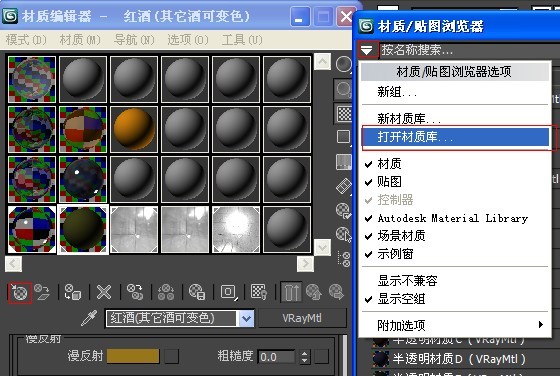Open the 模式(D) menu

(26, 40)
